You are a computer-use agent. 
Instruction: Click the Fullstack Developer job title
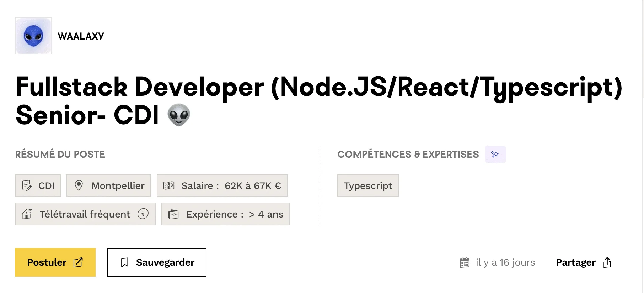[319, 101]
